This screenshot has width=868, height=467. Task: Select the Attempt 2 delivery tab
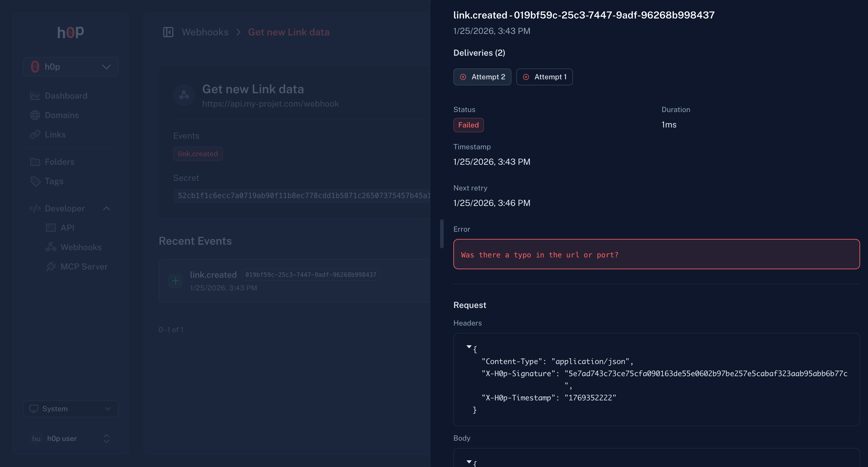(x=482, y=77)
